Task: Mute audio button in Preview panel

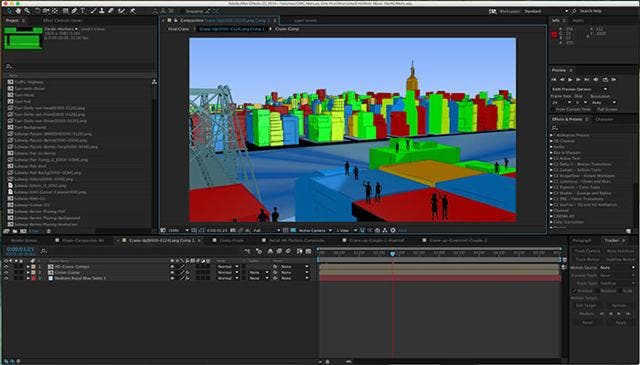Action: click(596, 80)
